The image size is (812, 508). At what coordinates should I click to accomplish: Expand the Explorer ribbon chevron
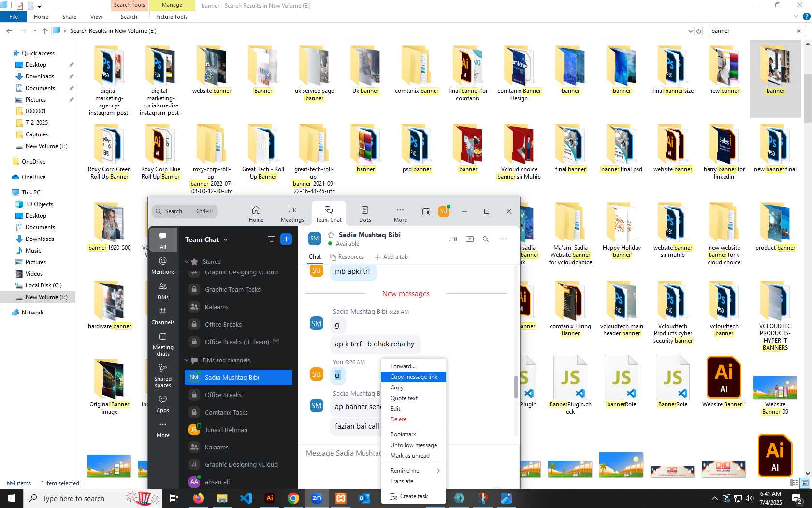coord(796,17)
